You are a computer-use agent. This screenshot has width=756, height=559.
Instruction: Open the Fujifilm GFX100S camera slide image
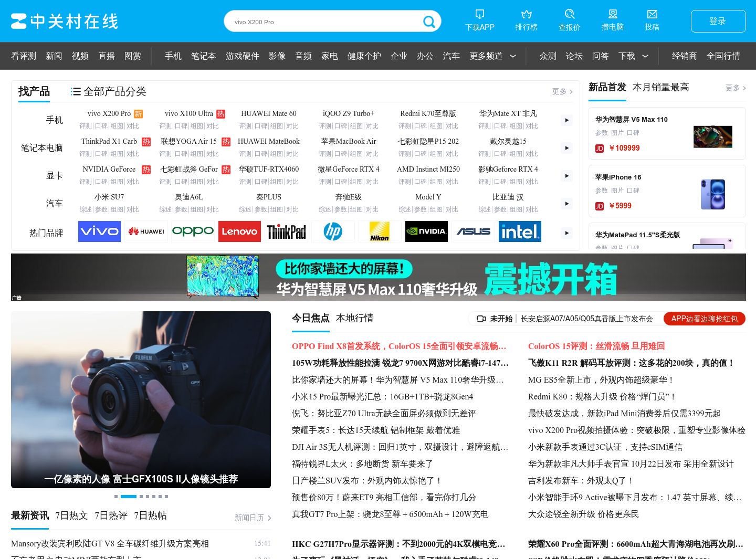141,400
